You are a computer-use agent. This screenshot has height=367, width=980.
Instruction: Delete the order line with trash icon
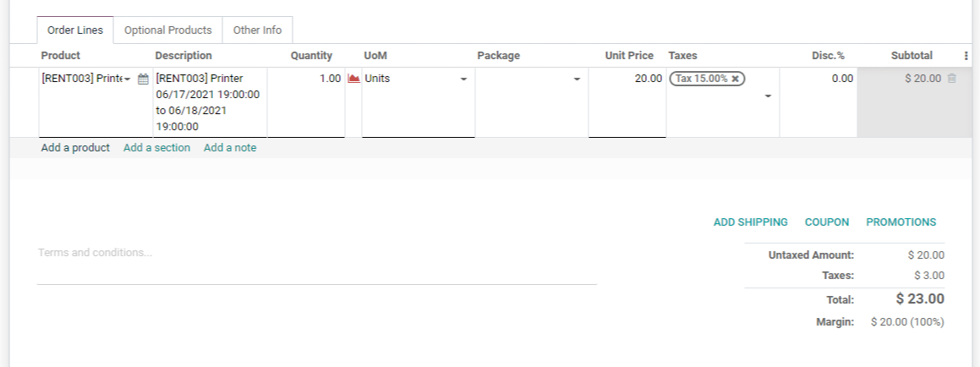tap(952, 79)
